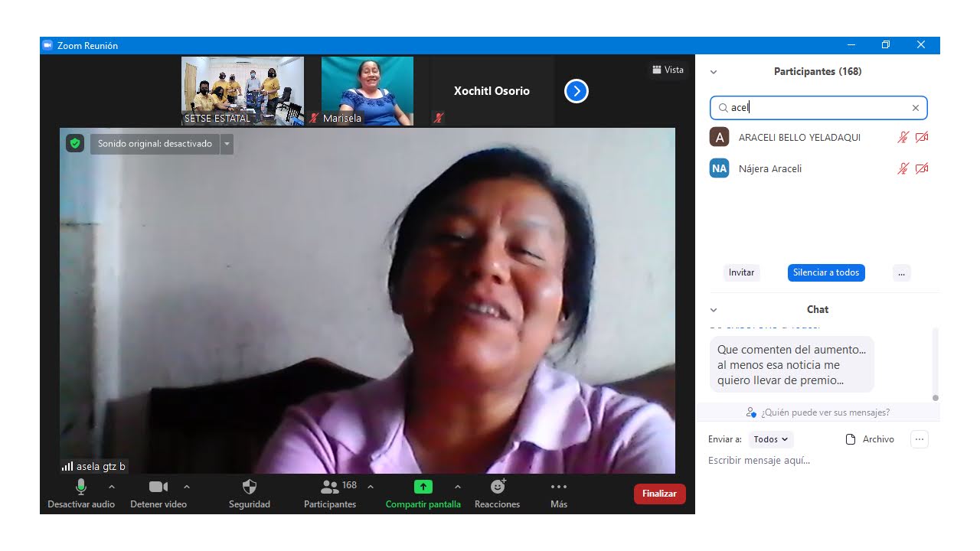
Task: Open the Seguridad shield menu
Action: [x=250, y=493]
